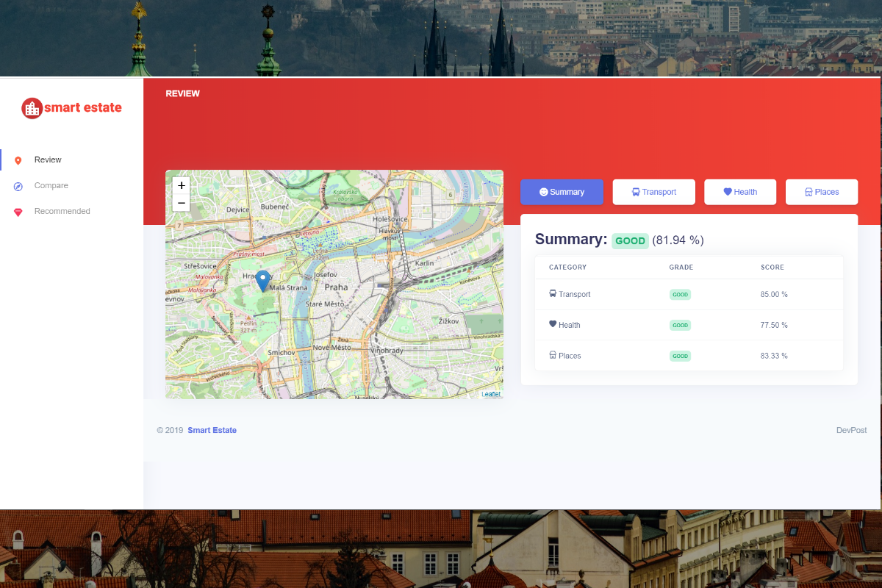Screen dimensions: 882x588
Task: Click the Střešovice label on the map
Action: coord(200,266)
